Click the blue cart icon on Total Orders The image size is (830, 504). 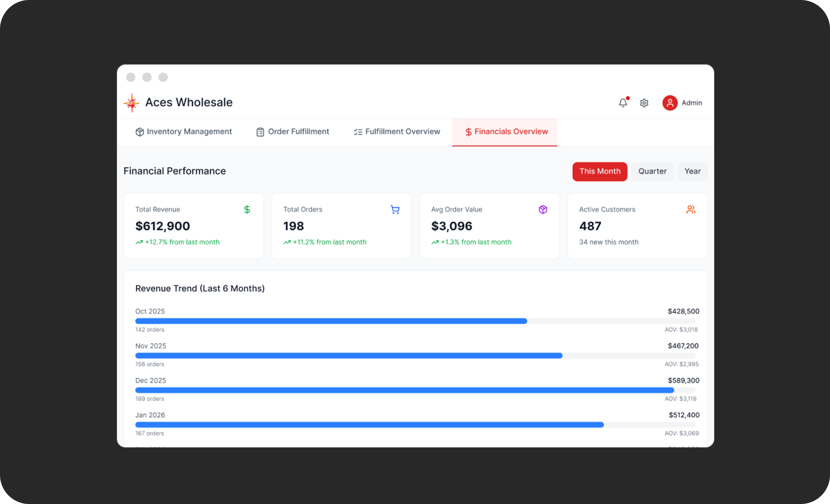coord(395,210)
